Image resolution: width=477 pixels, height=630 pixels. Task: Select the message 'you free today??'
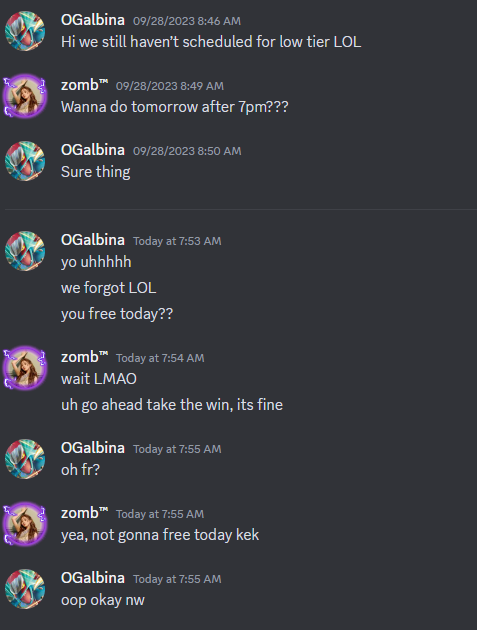tap(117, 314)
